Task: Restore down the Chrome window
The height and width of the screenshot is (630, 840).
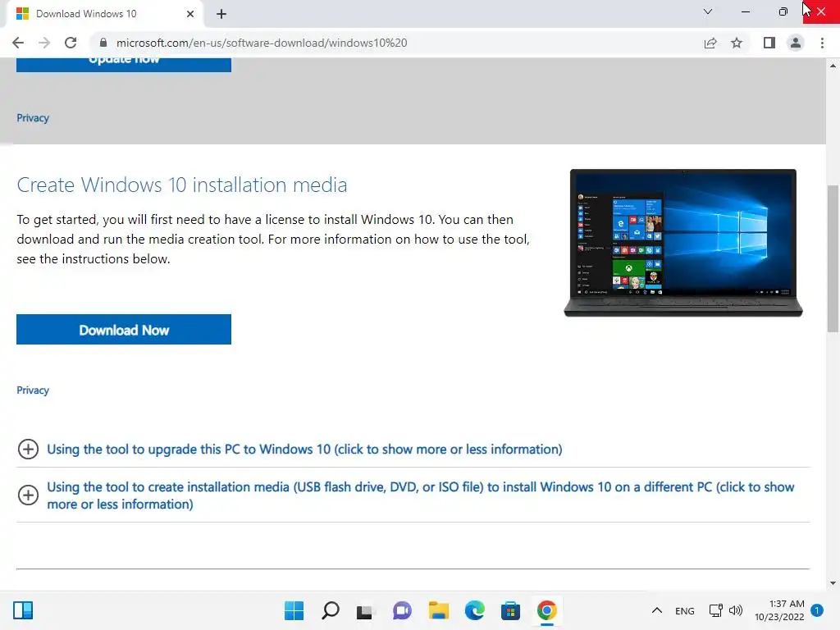Action: point(783,11)
